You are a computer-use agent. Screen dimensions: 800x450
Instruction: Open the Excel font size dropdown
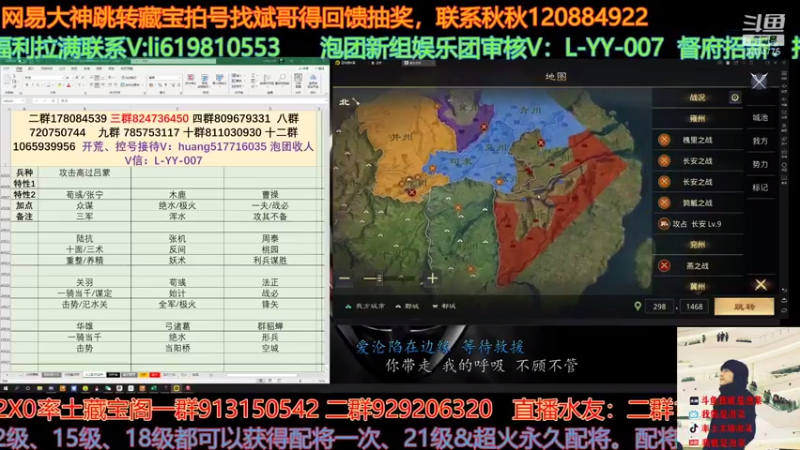(x=72, y=78)
